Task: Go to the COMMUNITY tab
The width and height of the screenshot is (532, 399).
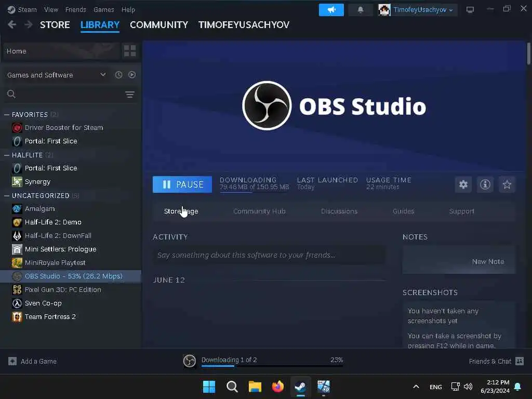Action: tap(159, 25)
